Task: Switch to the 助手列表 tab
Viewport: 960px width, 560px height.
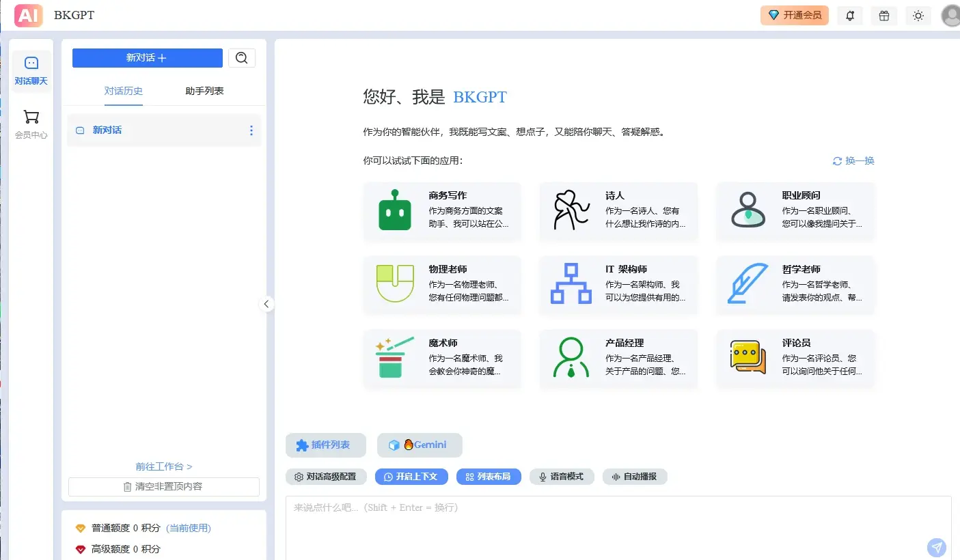Action: [204, 91]
